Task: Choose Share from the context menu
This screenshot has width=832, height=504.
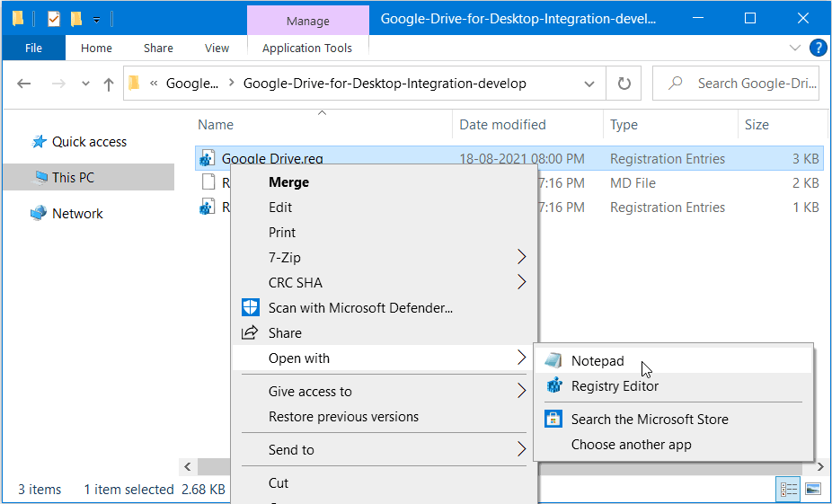Action: [385, 332]
